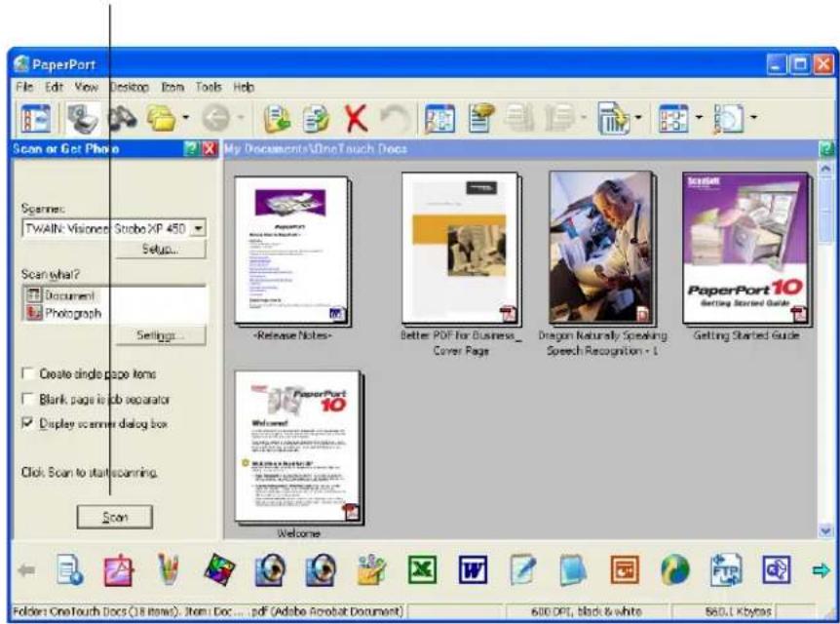This screenshot has width=840, height=624.
Task: Select the Better PDF for Business Cover Page thumbnail
Action: 461,249
